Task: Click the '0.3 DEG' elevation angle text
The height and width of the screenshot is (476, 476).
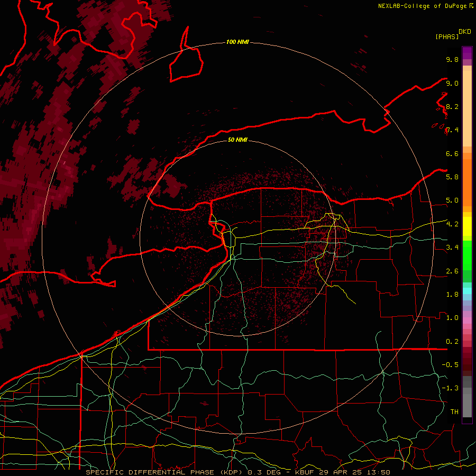Action: click(264, 472)
